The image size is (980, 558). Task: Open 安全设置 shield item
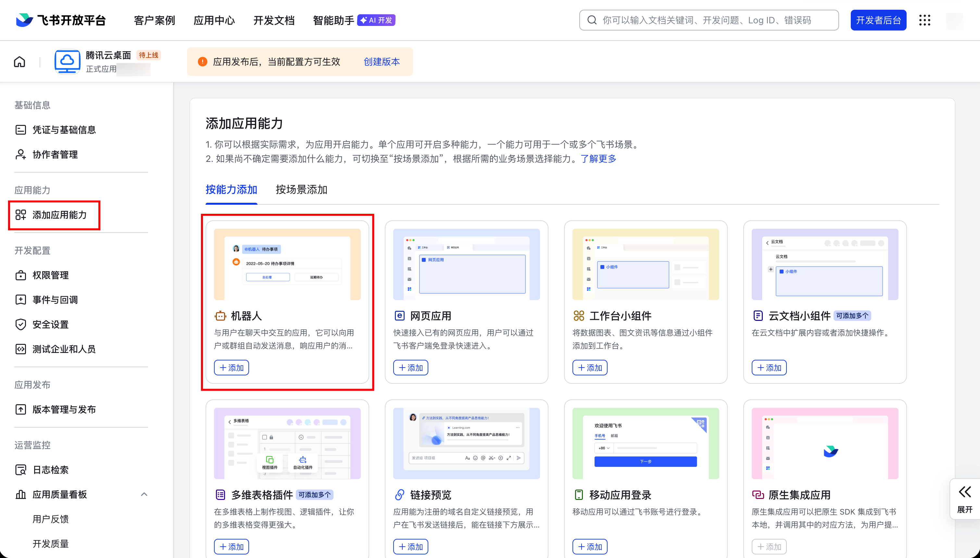point(50,325)
